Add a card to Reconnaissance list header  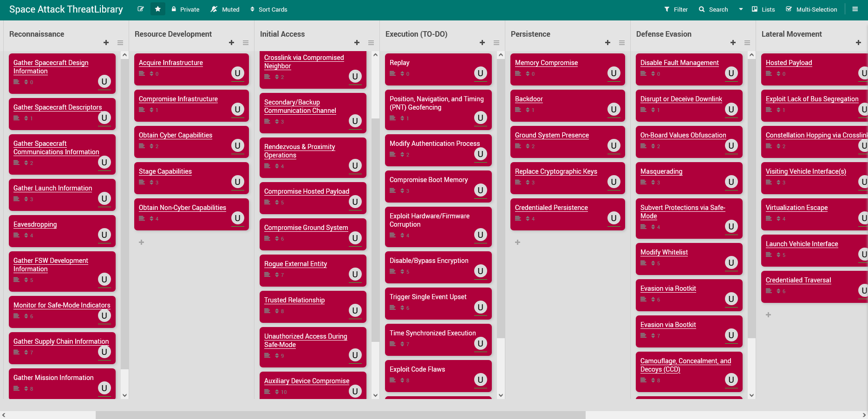point(106,43)
